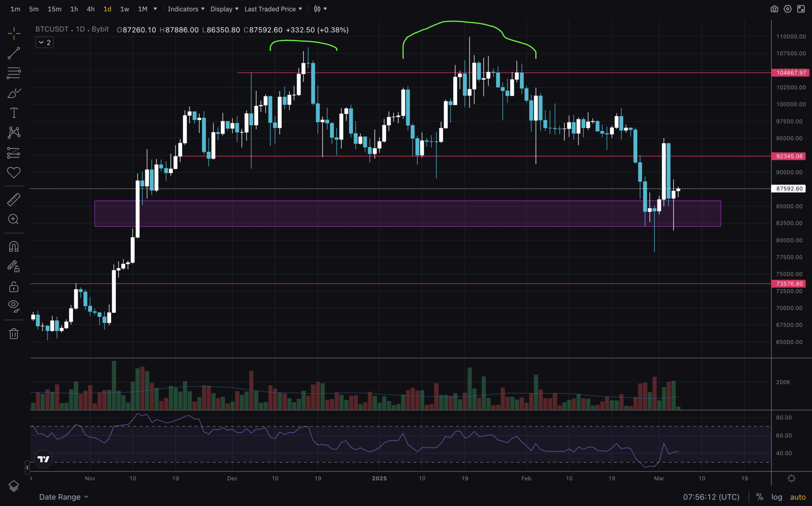Collapse the indicator legend showing 2
Image resolution: width=812 pixels, height=506 pixels.
coord(44,42)
